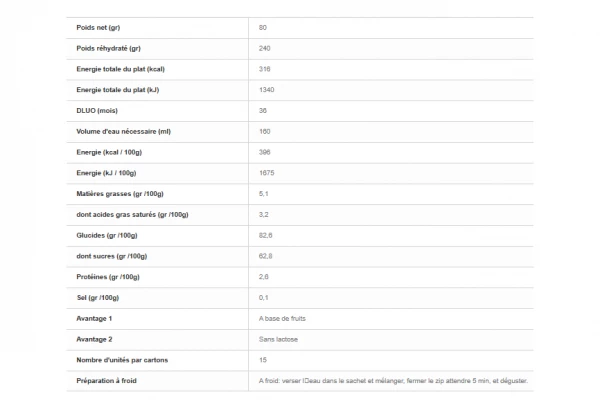
Task: Select the 'DLUO (mois)' row label
Action: click(97, 110)
